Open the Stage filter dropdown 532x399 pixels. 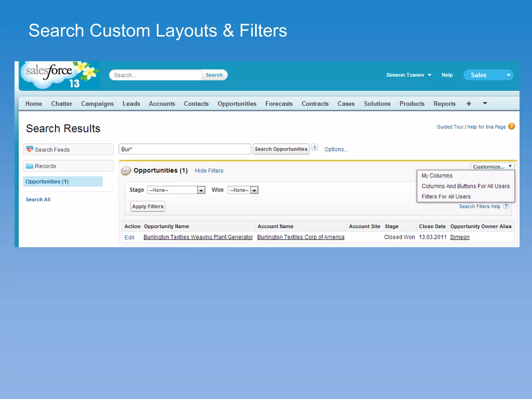pos(176,190)
